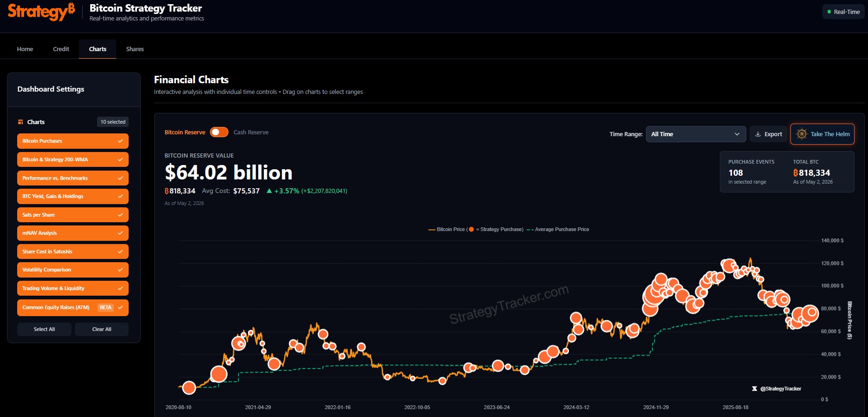Uncheck Trading Volume & Liquidity chart
Screen dimensions: 868x417
[73, 288]
